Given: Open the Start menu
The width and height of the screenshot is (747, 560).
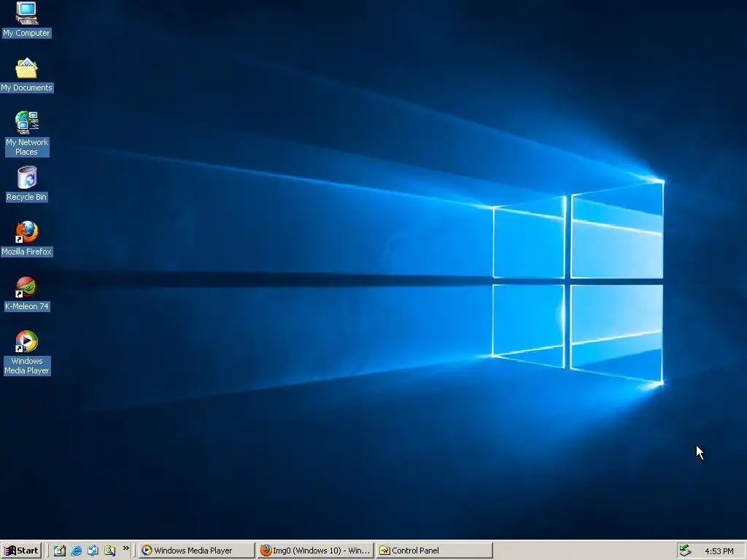Looking at the screenshot, I should coord(21,551).
